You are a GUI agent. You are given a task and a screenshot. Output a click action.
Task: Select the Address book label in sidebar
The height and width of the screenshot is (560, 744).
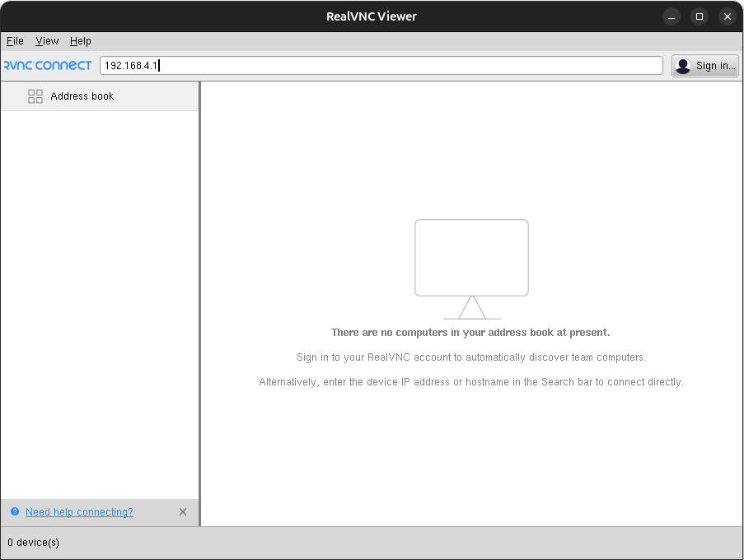(82, 96)
